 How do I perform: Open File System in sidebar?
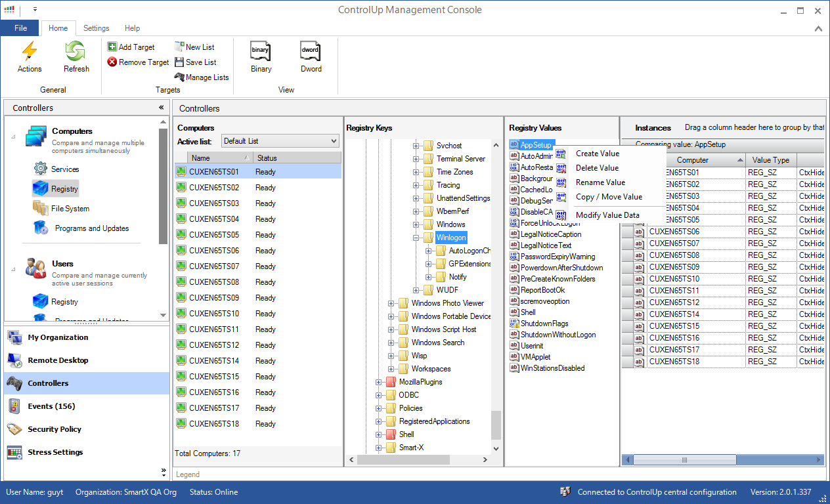[x=61, y=209]
